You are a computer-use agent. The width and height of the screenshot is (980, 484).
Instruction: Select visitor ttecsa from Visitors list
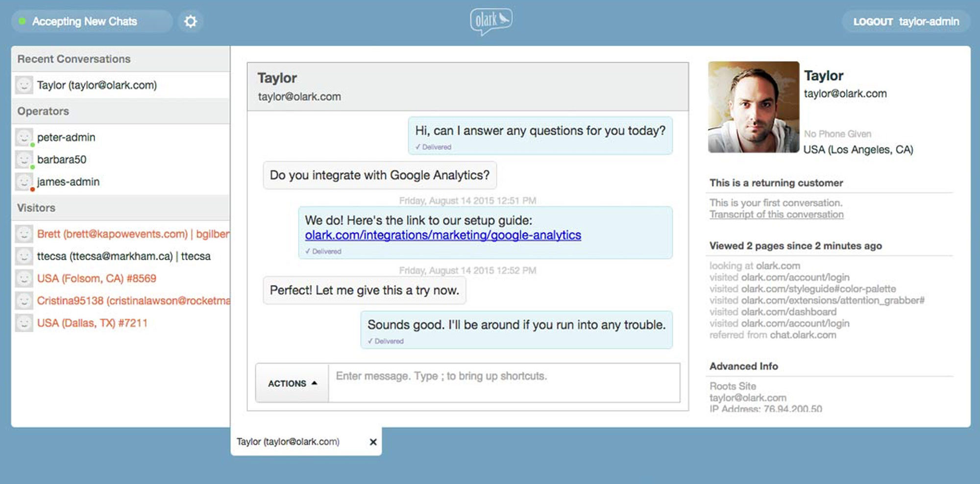click(123, 256)
